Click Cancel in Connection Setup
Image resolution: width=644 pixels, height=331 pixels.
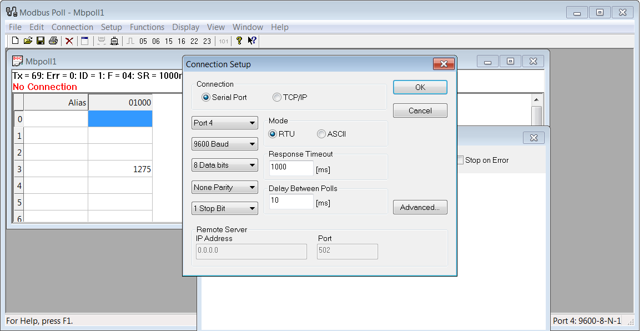420,111
